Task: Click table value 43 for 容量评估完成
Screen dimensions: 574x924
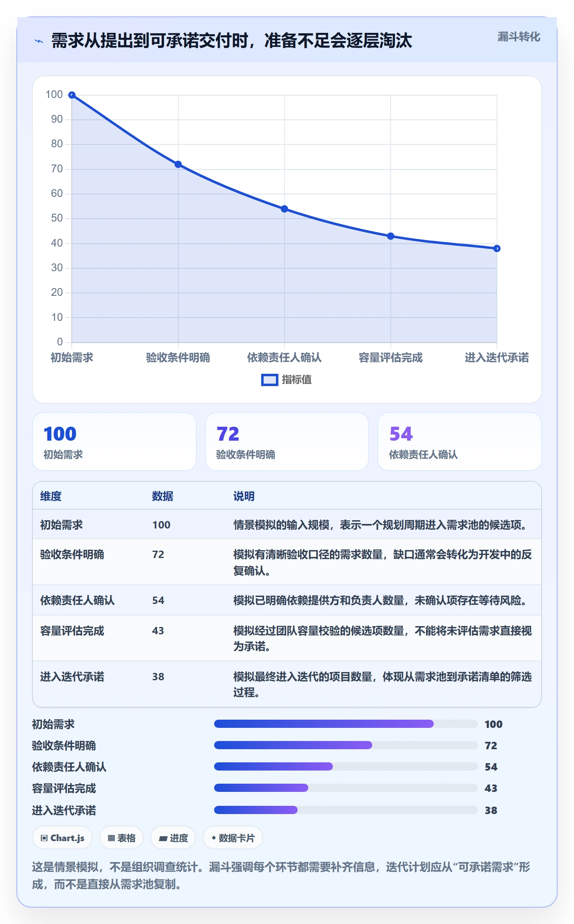Action: pos(158,631)
